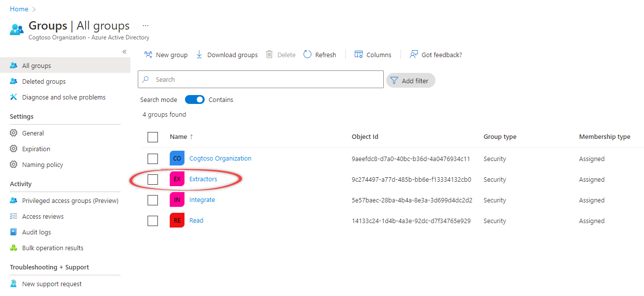Open the ellipsis more options menu
This screenshot has width=644, height=296.
[145, 26]
